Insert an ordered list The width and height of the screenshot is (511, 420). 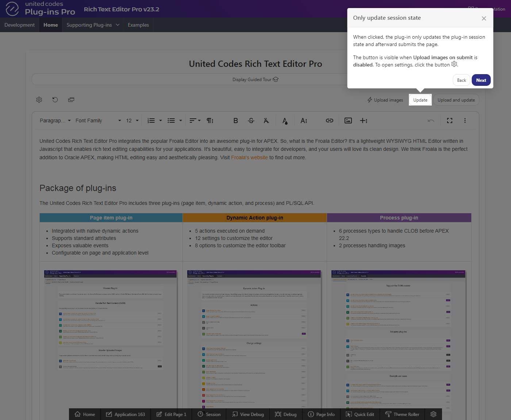(x=151, y=121)
